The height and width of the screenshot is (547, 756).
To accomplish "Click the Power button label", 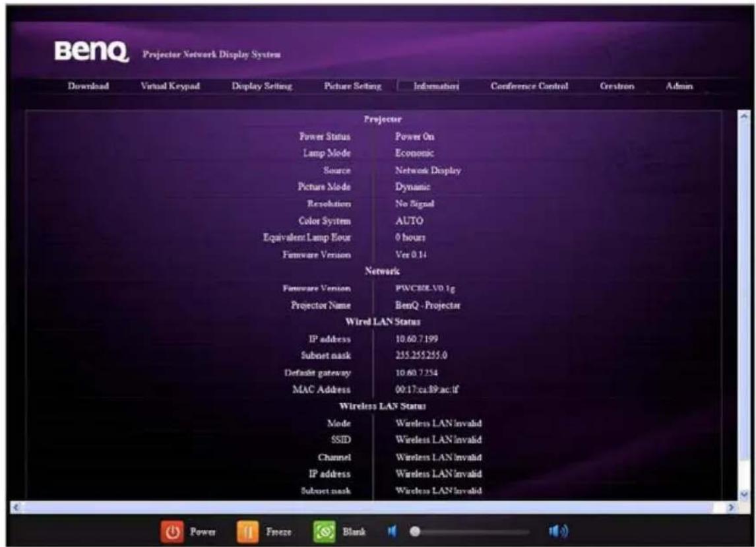I will click(203, 532).
